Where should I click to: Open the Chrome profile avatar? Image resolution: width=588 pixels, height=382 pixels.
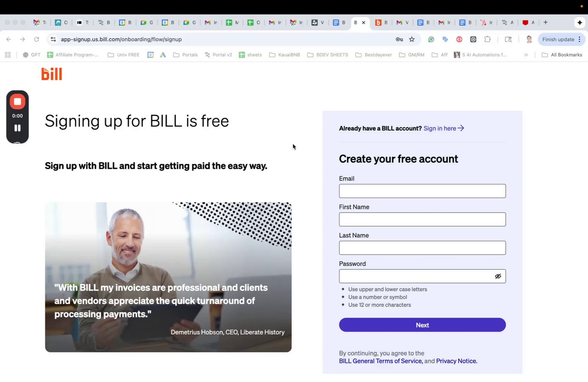click(529, 40)
